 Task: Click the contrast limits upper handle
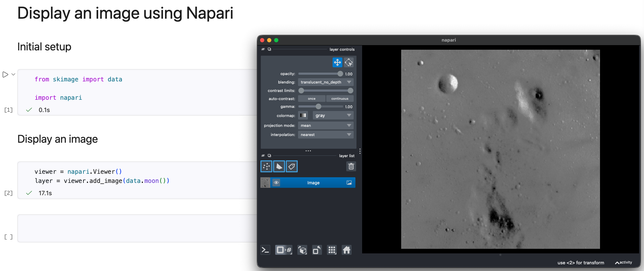(351, 91)
